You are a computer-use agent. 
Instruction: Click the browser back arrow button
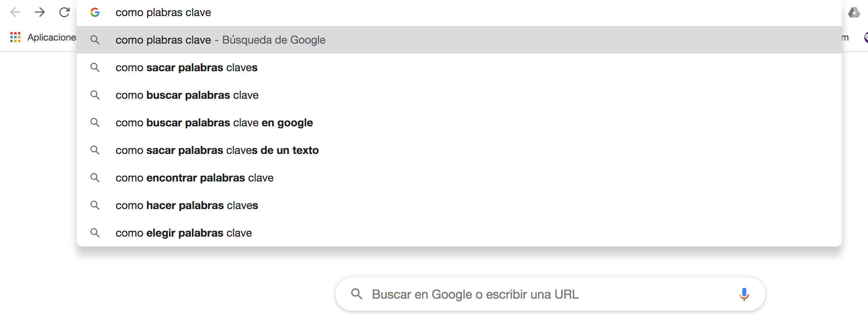pyautogui.click(x=15, y=12)
